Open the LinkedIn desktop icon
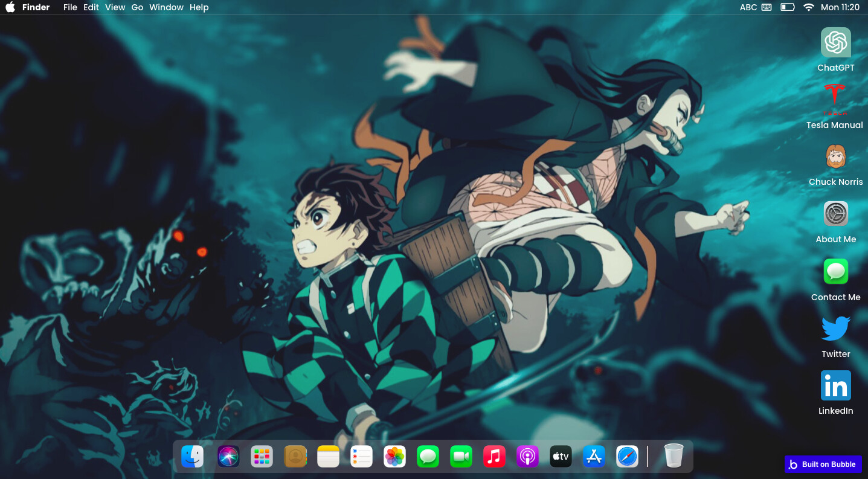Image resolution: width=868 pixels, height=479 pixels. [x=835, y=385]
